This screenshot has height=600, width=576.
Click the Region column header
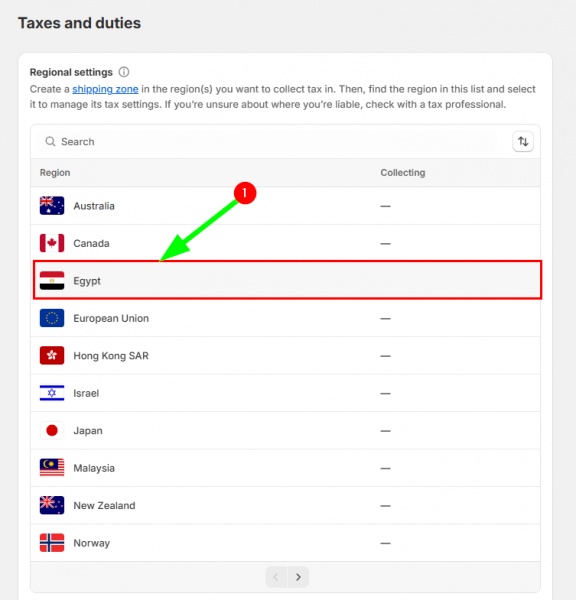click(x=55, y=173)
